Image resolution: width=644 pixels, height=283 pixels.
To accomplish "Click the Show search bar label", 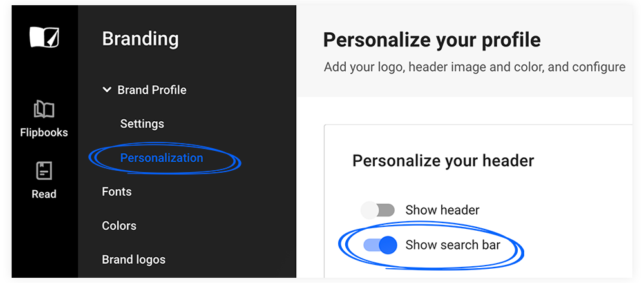I will coord(453,245).
